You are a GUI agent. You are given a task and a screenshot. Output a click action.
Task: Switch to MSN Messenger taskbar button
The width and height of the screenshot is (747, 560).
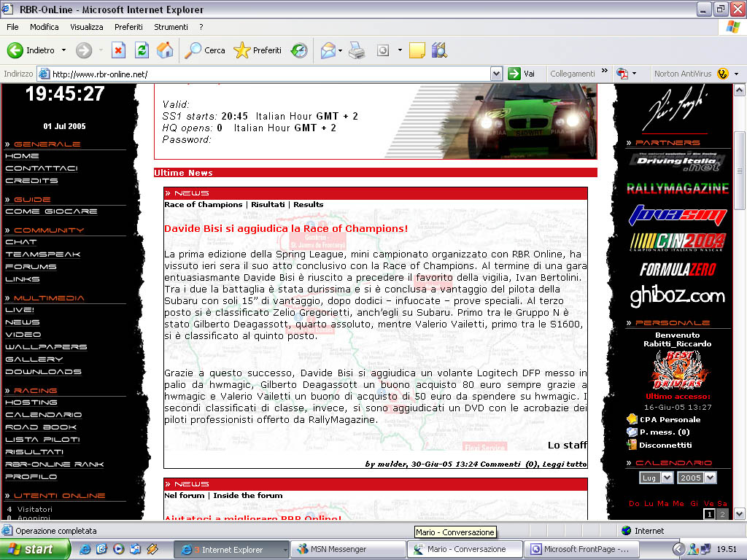tap(348, 549)
